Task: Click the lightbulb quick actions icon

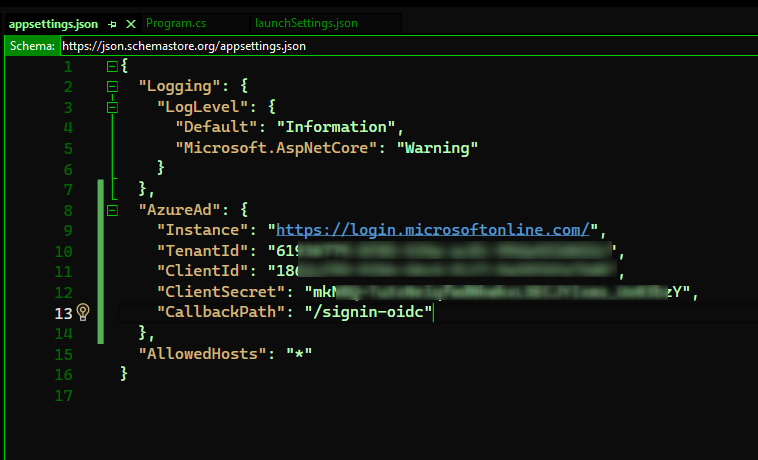Action: tap(83, 312)
